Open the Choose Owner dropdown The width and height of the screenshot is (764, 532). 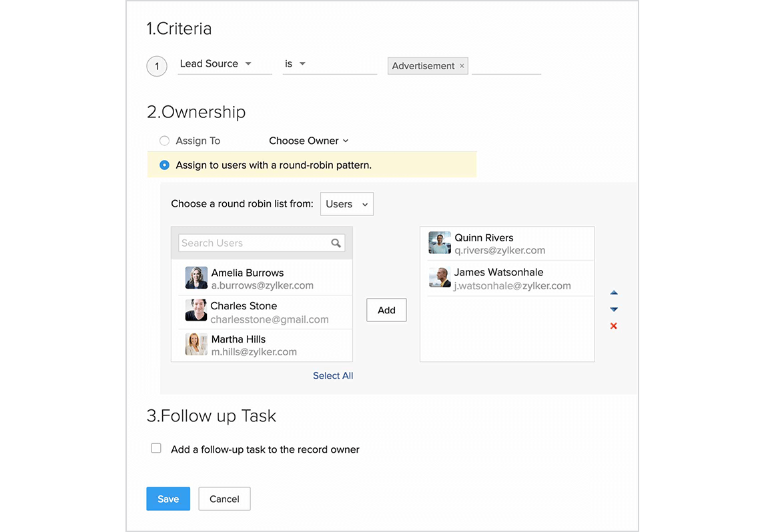[x=309, y=141]
